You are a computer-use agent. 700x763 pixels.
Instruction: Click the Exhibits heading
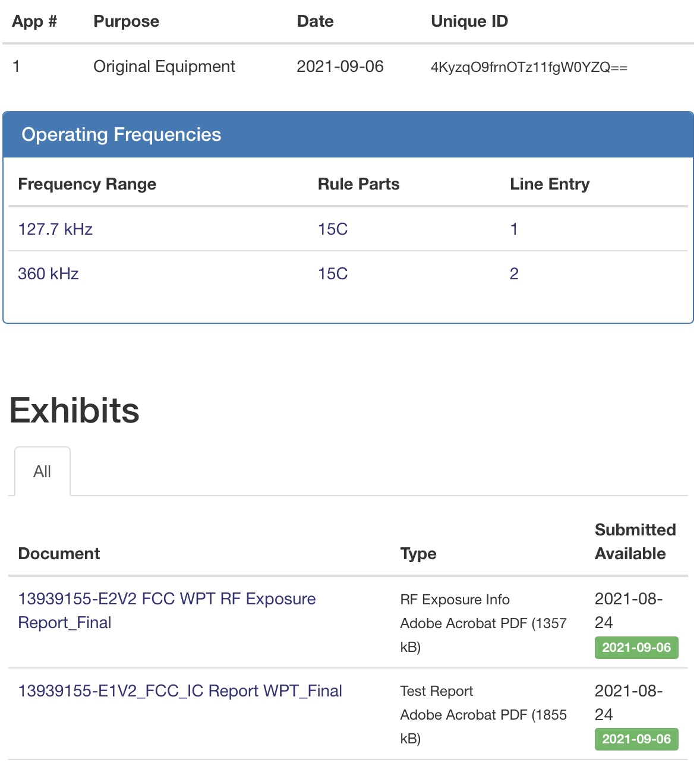(74, 411)
